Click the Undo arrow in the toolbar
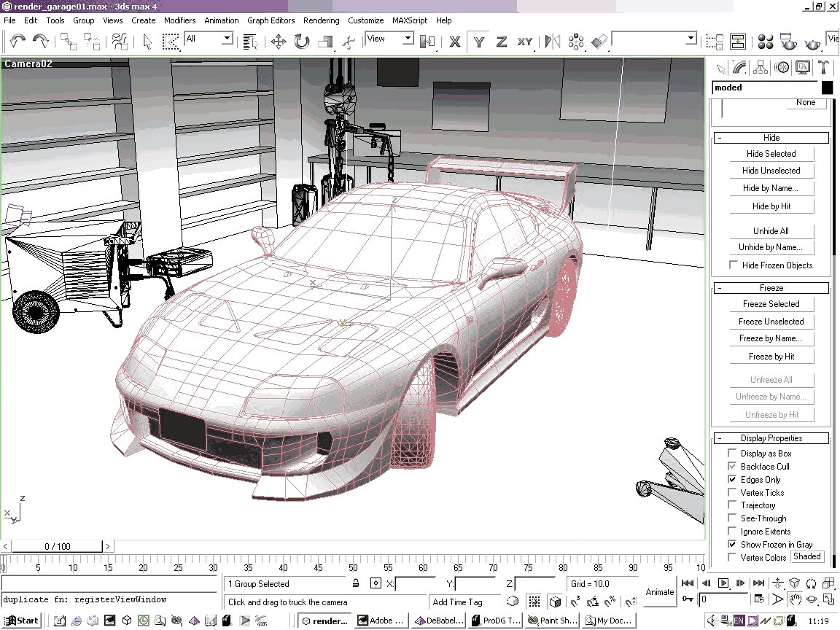 point(17,42)
